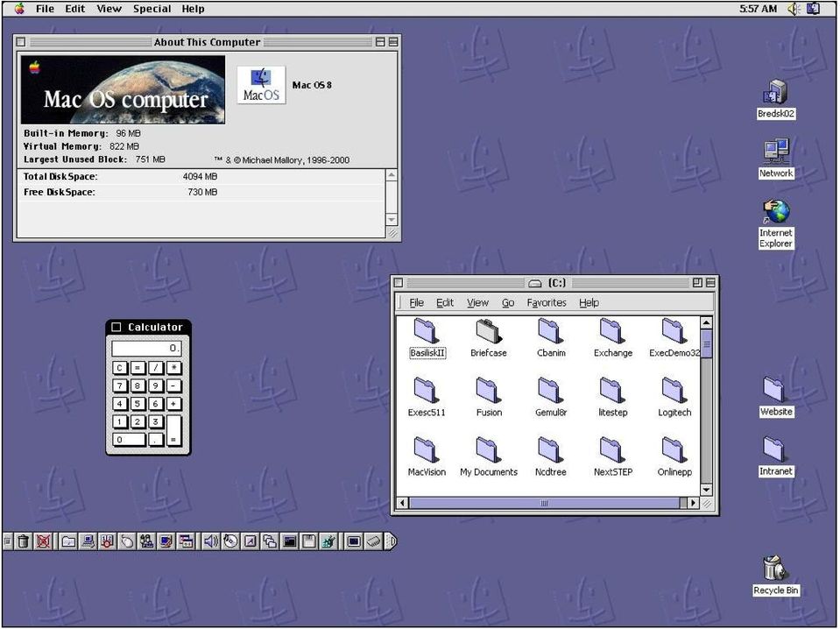840x629 pixels.
Task: Select the Exchange folder
Action: (x=612, y=337)
